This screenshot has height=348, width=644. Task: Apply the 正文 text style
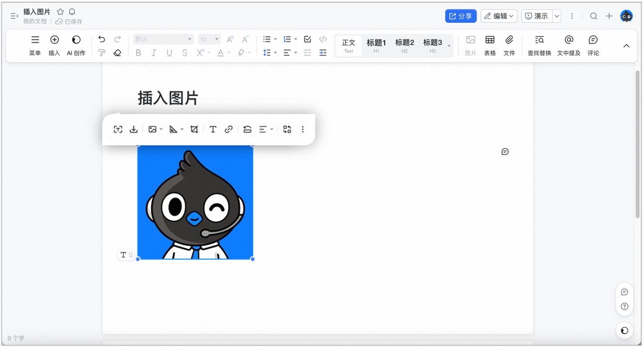coord(349,46)
